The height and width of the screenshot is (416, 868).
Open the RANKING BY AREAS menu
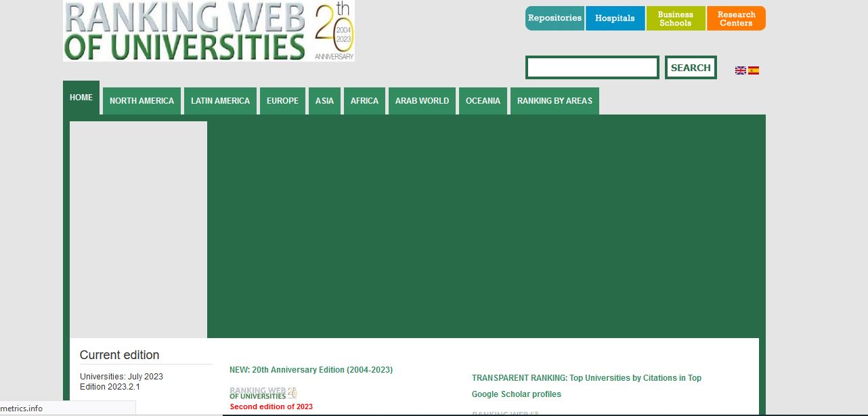[x=555, y=101]
